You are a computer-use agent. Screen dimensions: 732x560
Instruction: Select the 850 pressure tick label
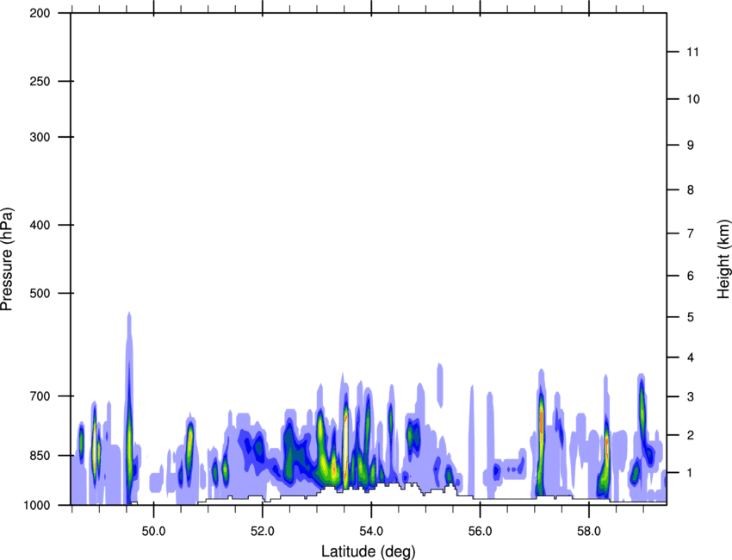click(x=40, y=456)
